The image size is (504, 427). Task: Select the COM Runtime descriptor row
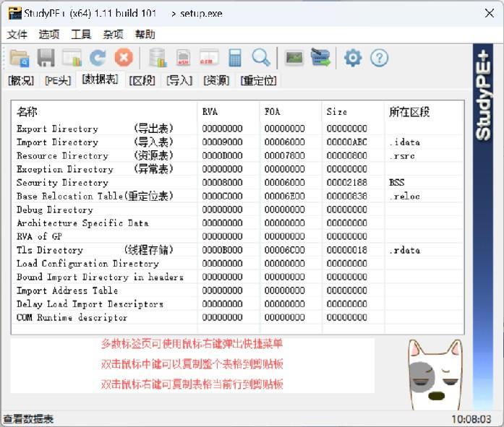pyautogui.click(x=237, y=317)
